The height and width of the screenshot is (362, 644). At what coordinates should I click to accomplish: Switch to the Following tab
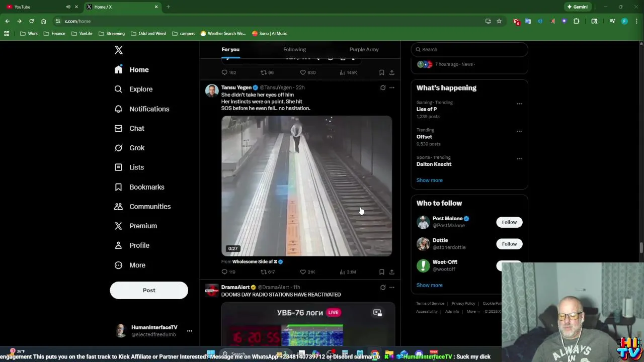(x=294, y=49)
